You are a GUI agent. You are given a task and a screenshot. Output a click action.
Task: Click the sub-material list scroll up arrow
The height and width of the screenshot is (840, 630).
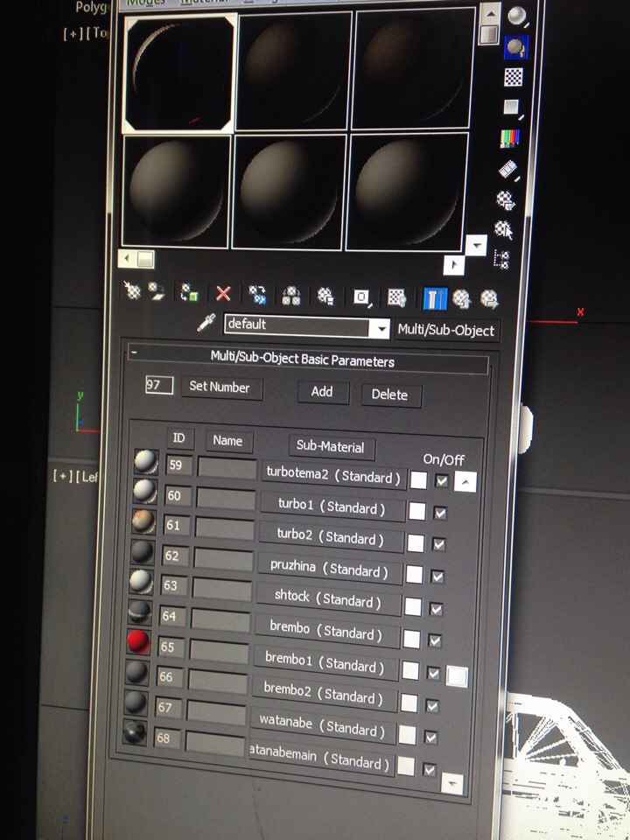click(x=465, y=483)
